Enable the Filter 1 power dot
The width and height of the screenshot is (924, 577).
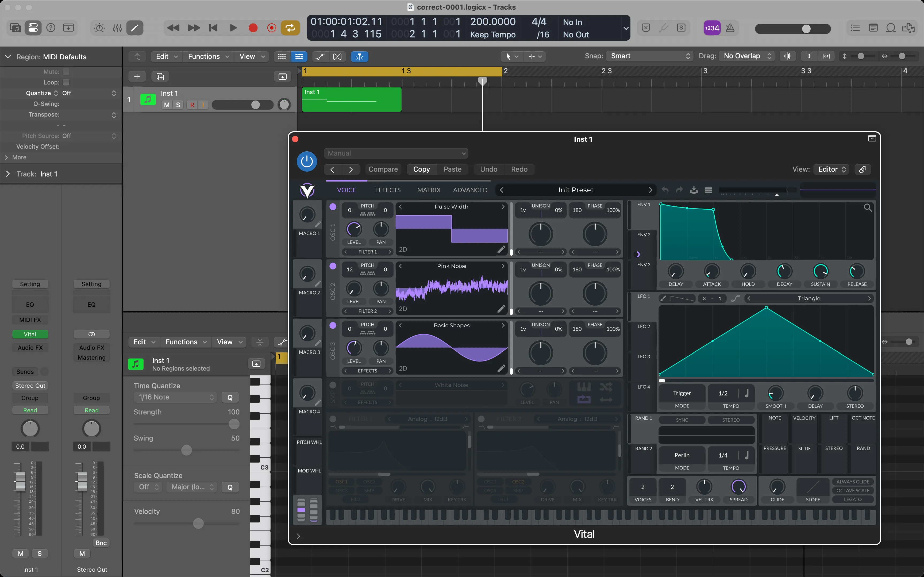(333, 419)
